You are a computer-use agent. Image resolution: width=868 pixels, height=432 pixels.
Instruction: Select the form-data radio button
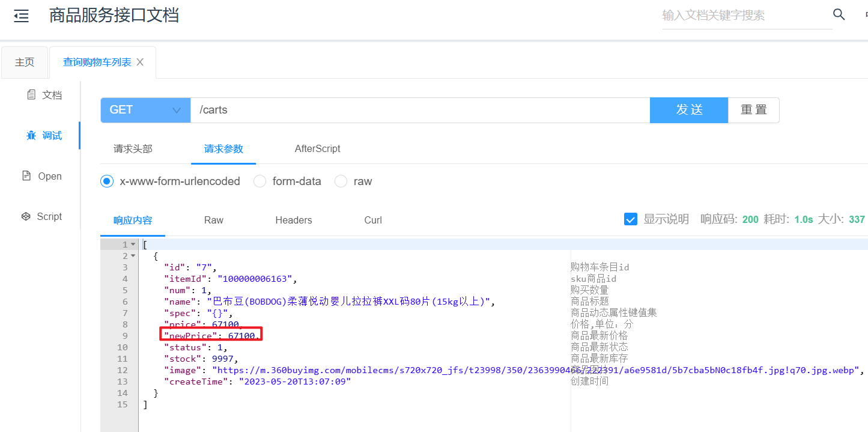pos(259,181)
